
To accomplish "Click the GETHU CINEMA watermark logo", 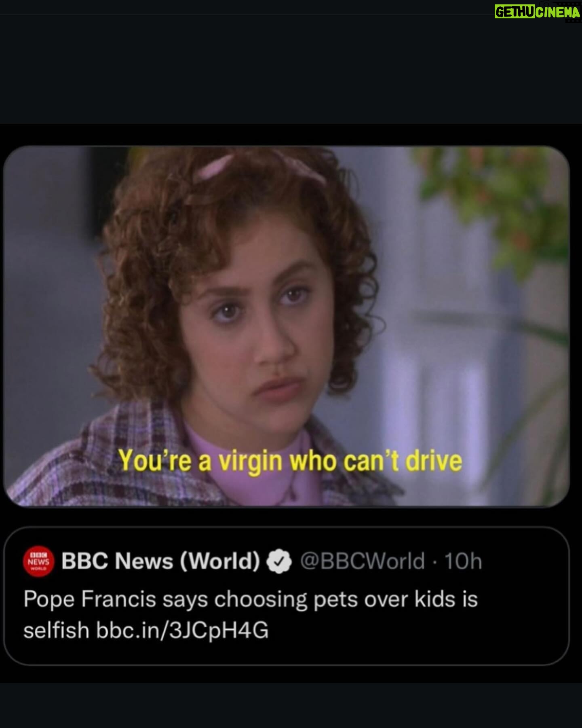I will (537, 11).
